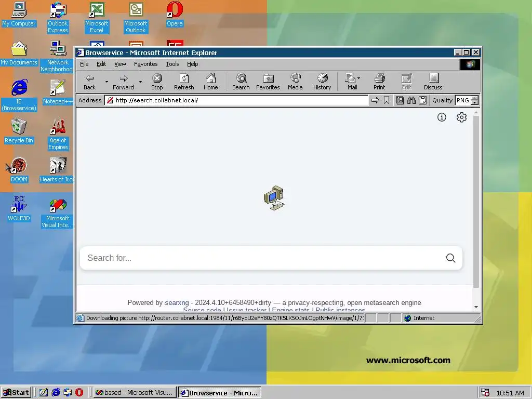Select the Outlook Express desktop icon
Viewport: 532px width, 399px height.
58,18
